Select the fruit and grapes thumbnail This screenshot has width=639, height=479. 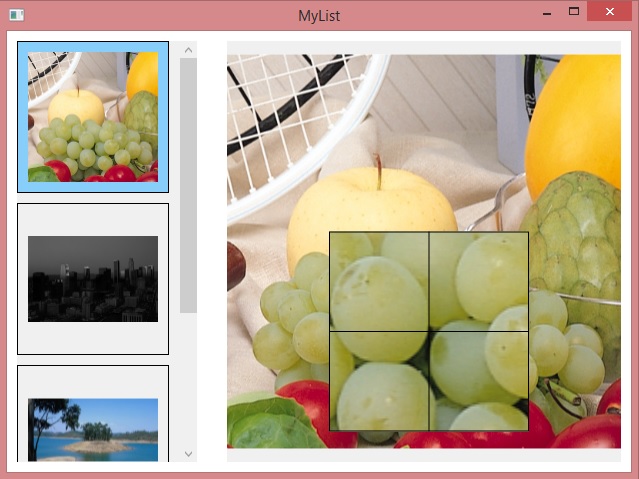pyautogui.click(x=93, y=117)
